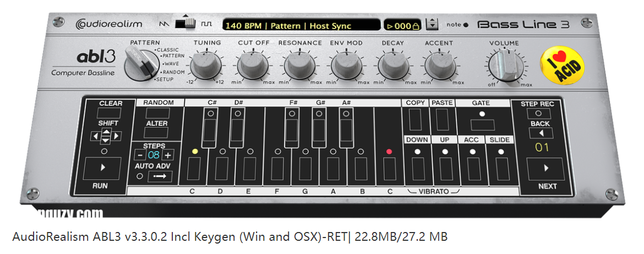This screenshot has height=254, width=644.
Task: Click the F note key
Action: (x=277, y=168)
